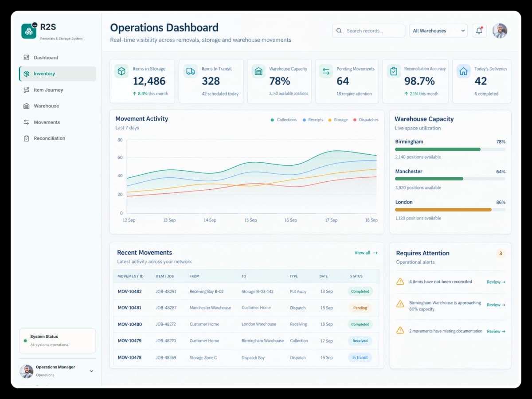Click the Search records field
Image resolution: width=532 pixels, height=399 pixels.
click(368, 31)
